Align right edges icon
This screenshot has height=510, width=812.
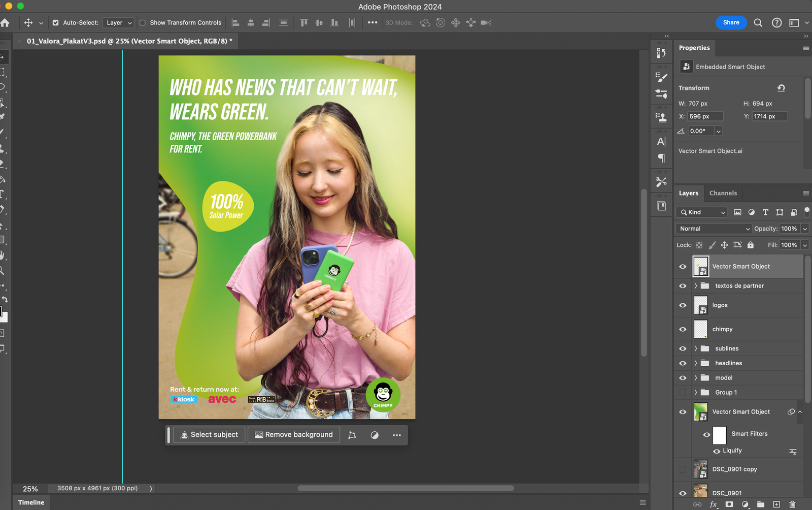[266, 23]
